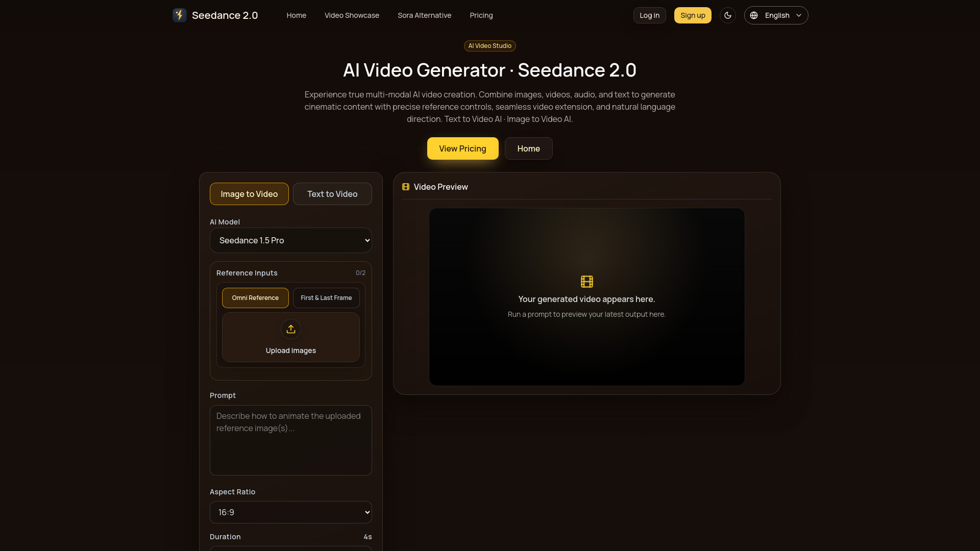The image size is (980, 551).
Task: Click the film strip icon beside Video Preview
Action: tap(406, 187)
